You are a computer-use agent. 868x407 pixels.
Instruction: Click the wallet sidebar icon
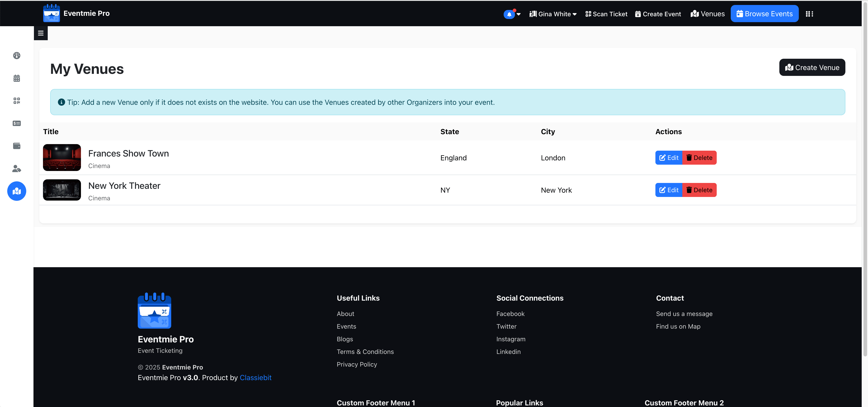[17, 146]
